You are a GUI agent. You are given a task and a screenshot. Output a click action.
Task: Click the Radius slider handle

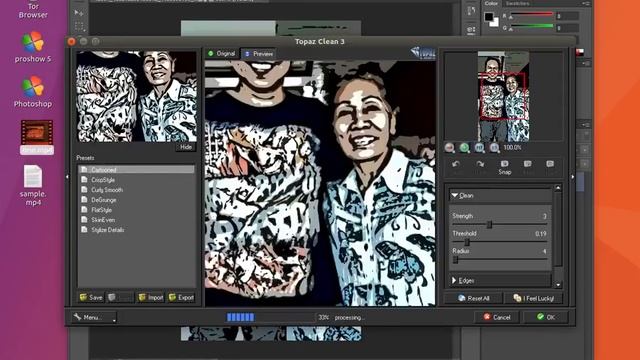pyautogui.click(x=456, y=260)
